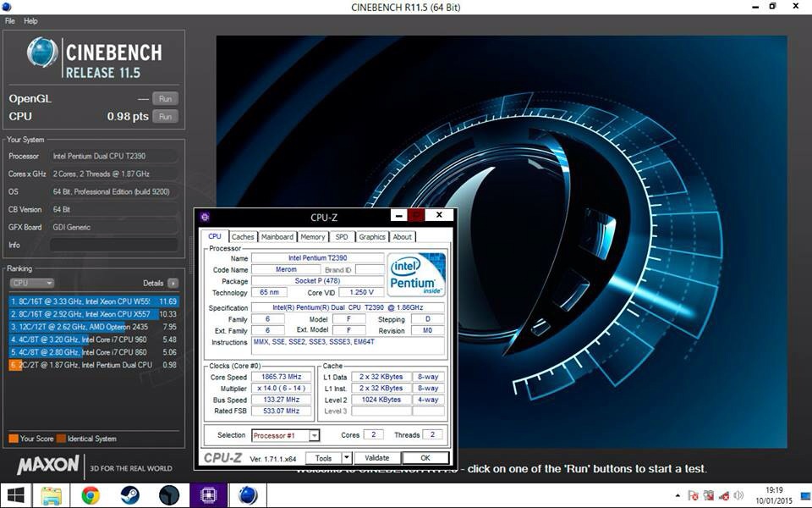The width and height of the screenshot is (812, 508).
Task: Click the Processor field Intel Pentium Dual CPU T2390
Action: click(x=114, y=156)
